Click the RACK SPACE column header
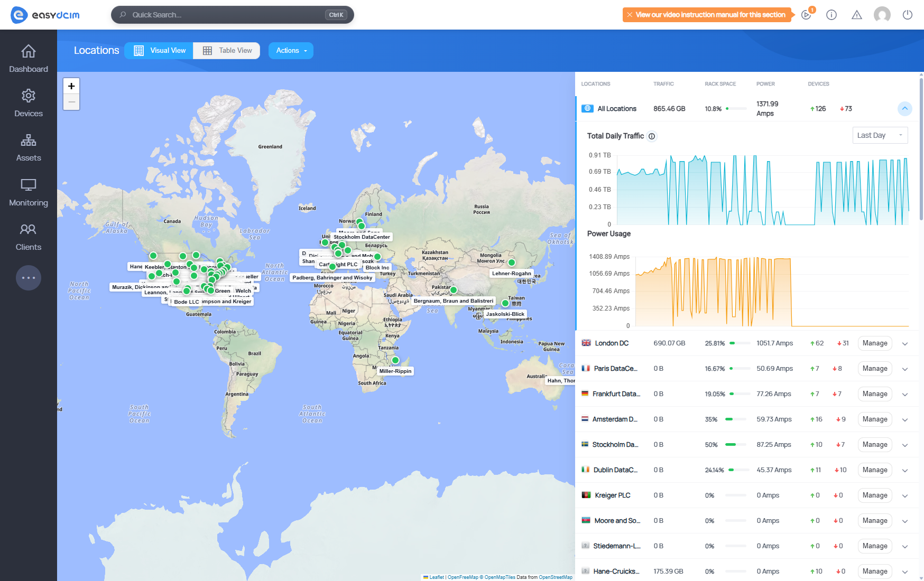Viewport: 924px width, 581px height. (720, 84)
